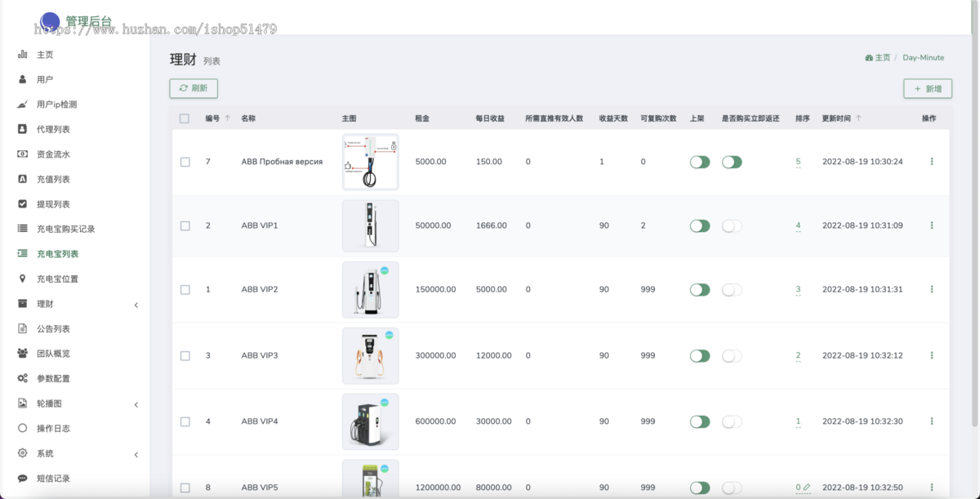Click the 参数配置 gears icon
Viewport: 980px width, 499px height.
tap(22, 379)
